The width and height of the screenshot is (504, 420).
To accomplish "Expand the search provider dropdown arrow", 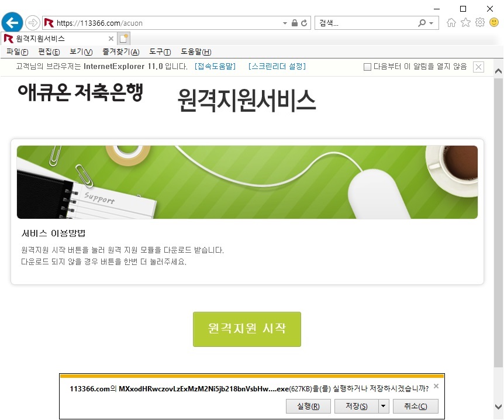I will point(431,23).
